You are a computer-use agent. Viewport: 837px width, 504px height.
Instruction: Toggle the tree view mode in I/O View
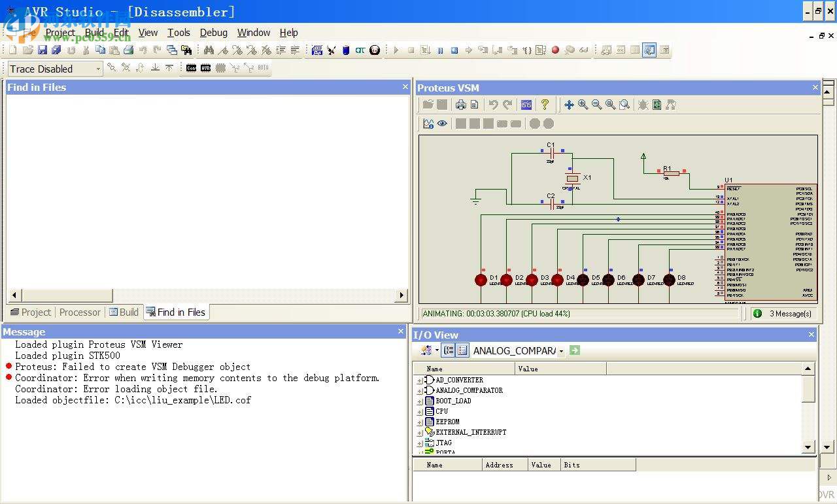[449, 350]
